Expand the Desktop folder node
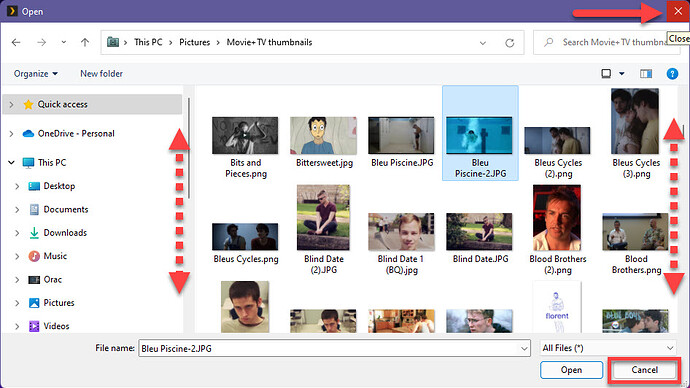Screen dimensions: 690x388 [17, 186]
